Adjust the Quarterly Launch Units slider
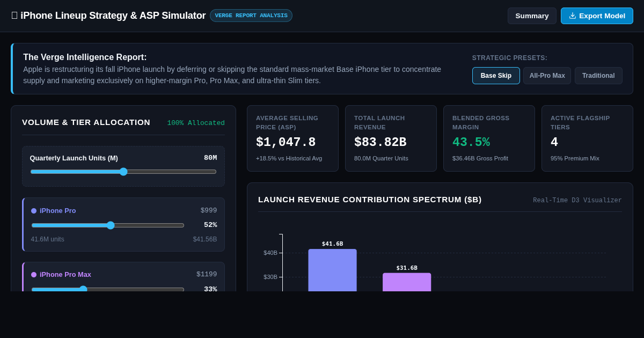 [x=123, y=172]
